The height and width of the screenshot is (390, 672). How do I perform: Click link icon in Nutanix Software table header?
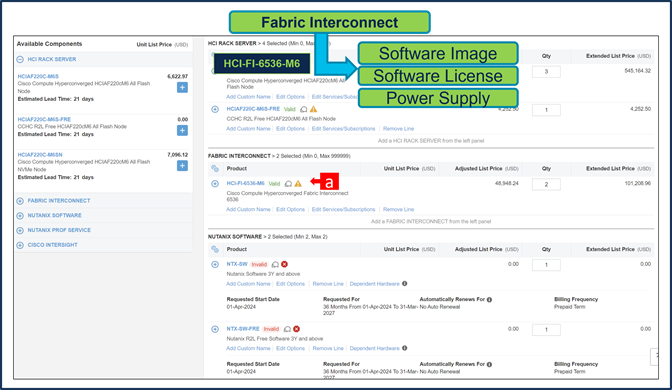pyautogui.click(x=215, y=249)
